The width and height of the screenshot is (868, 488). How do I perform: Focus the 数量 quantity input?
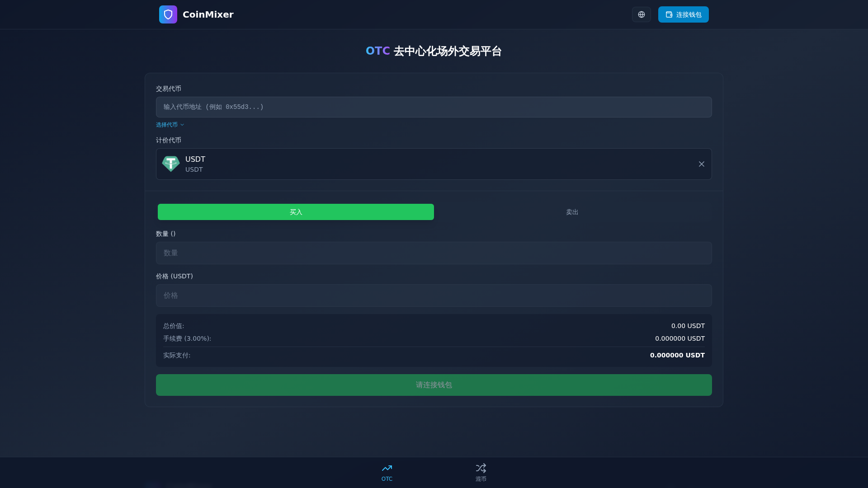click(x=434, y=253)
